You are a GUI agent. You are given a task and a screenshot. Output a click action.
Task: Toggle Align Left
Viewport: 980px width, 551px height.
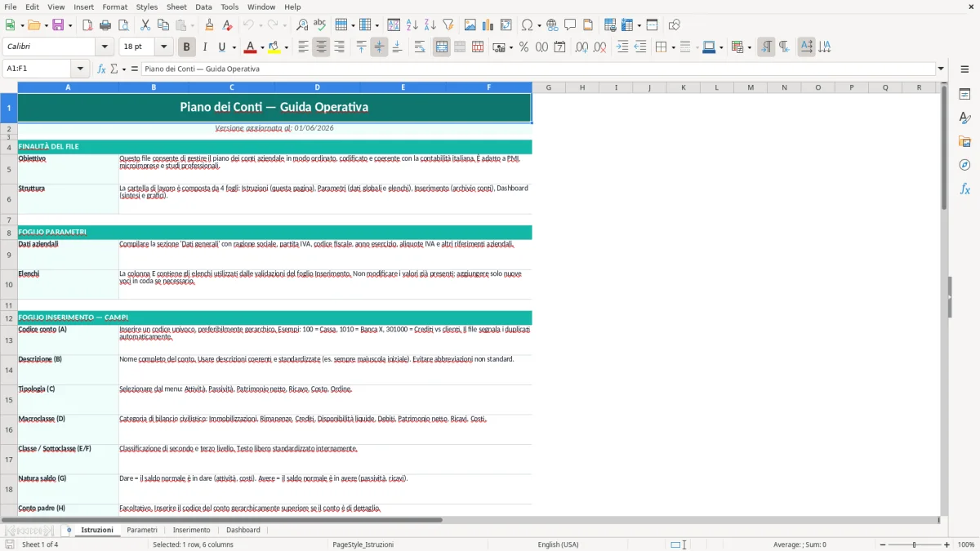tap(303, 47)
